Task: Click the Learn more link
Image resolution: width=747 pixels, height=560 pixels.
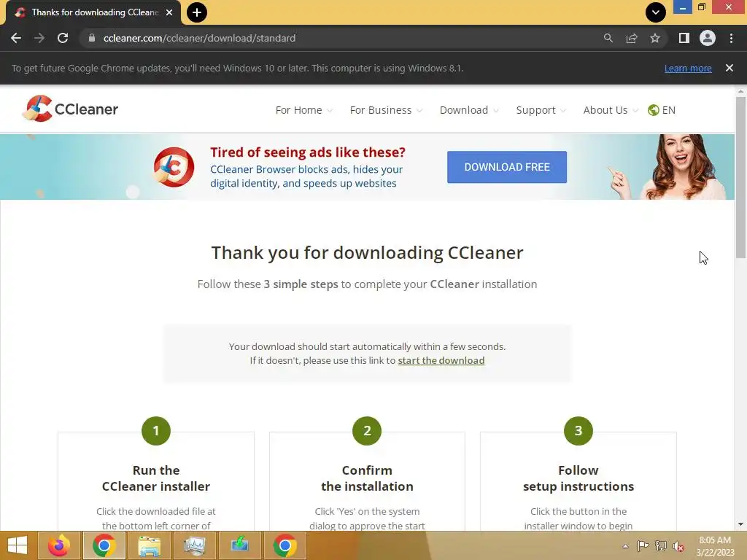Action: point(688,68)
